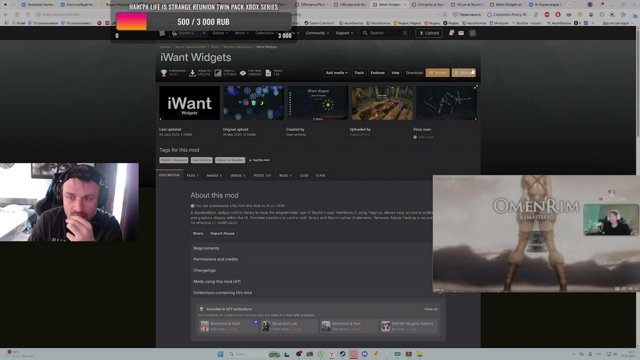Click the unique downloads arrow icon
640x360 pixels.
pos(193,73)
